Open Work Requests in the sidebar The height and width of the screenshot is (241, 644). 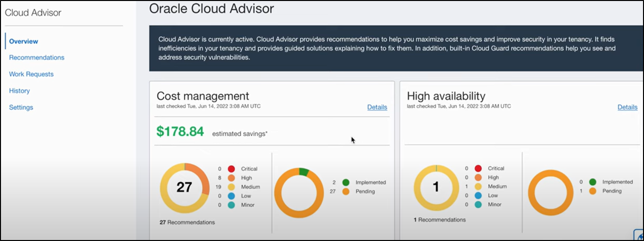pyautogui.click(x=31, y=74)
